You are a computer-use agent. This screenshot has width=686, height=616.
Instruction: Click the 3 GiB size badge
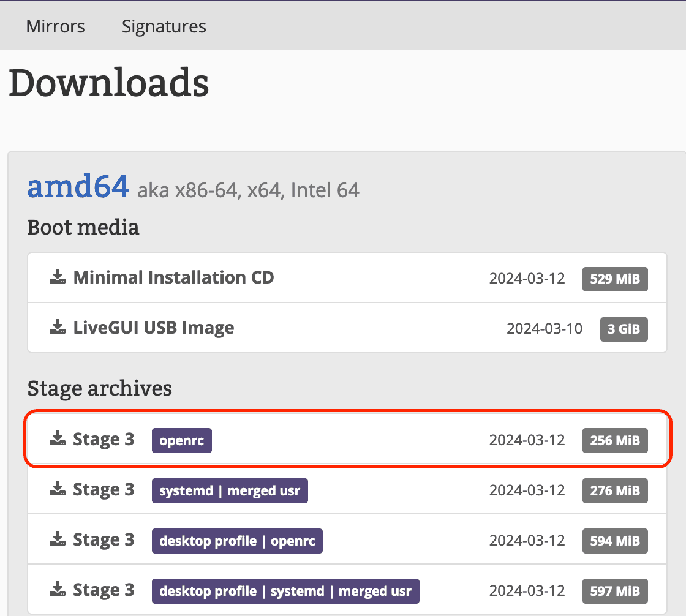tap(624, 329)
